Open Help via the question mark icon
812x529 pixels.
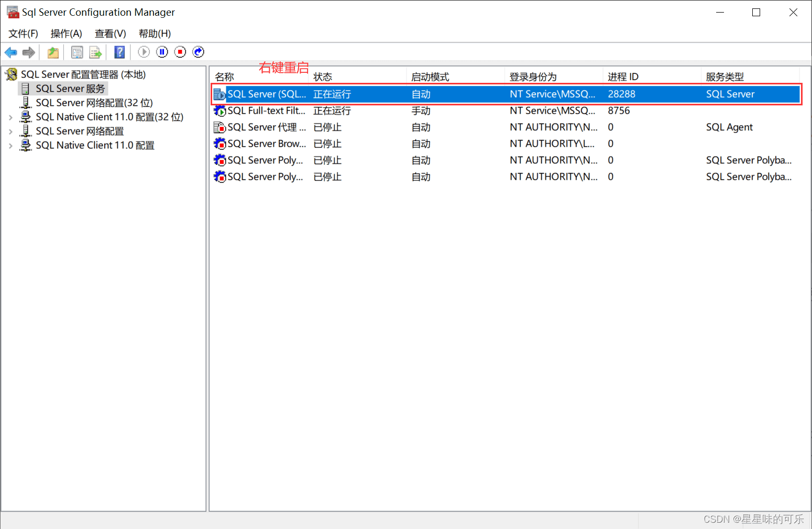coord(119,52)
